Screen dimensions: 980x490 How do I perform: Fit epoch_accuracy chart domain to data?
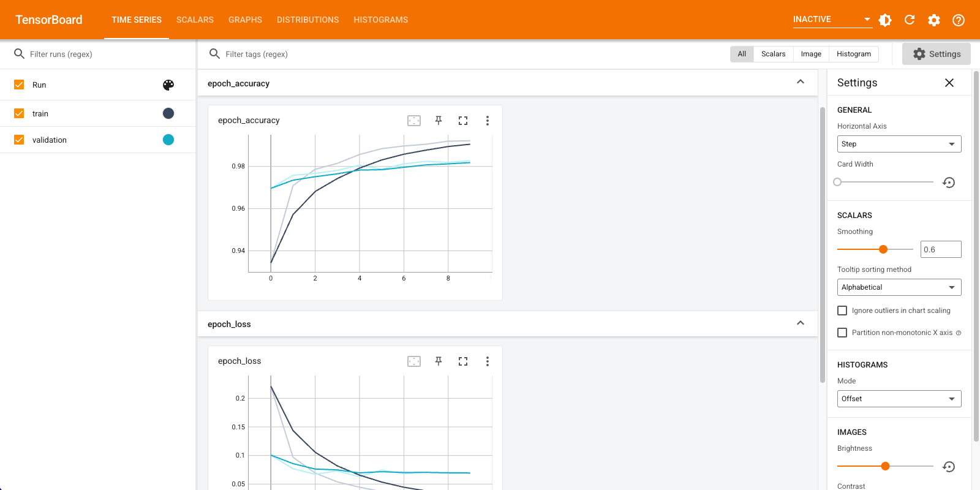click(x=414, y=121)
